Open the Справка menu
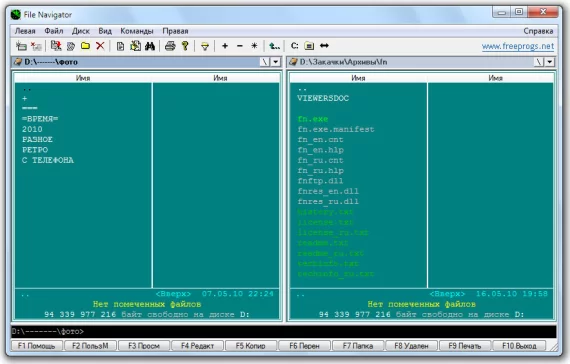This screenshot has width=570, height=364. coord(538,31)
